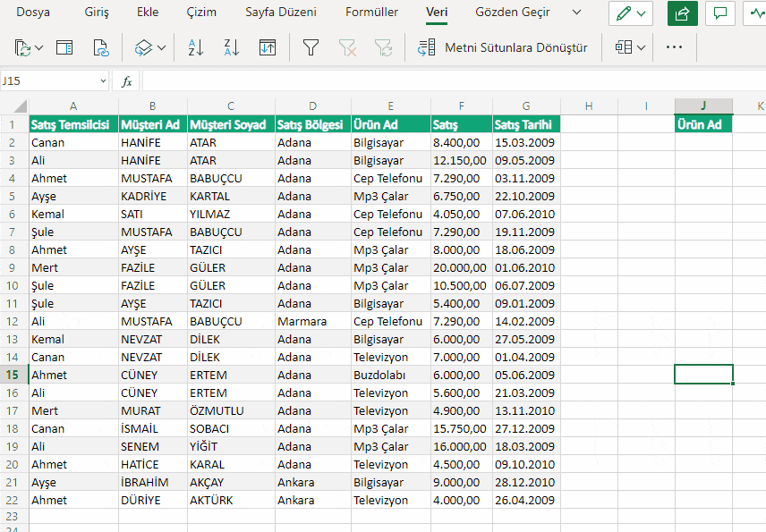
Task: Open the Name Box dropdown
Action: 100,80
